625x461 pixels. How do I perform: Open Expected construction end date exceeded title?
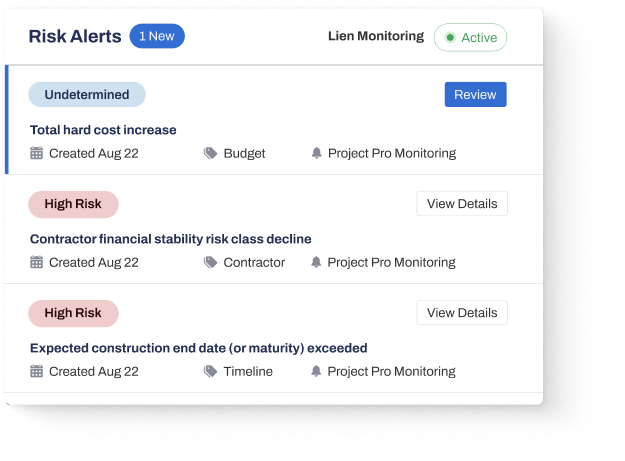pyautogui.click(x=199, y=348)
